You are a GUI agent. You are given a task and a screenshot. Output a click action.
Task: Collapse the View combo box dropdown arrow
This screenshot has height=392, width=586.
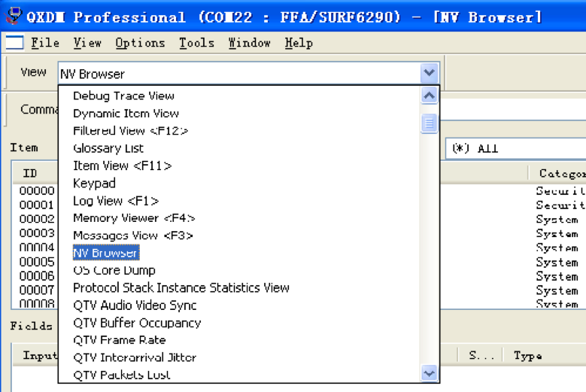[429, 73]
